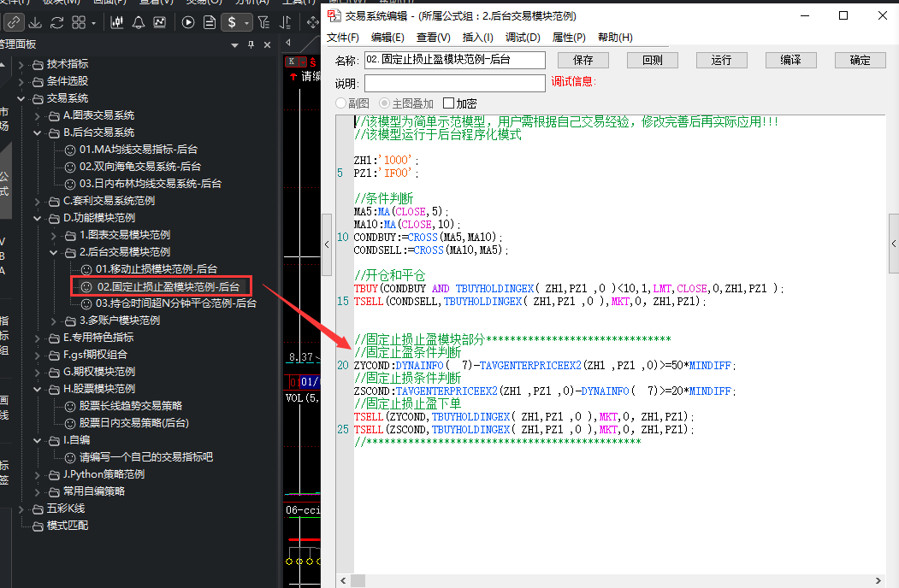899x588 pixels.
Task: Click the dollar sign trading icon
Action: 232,22
